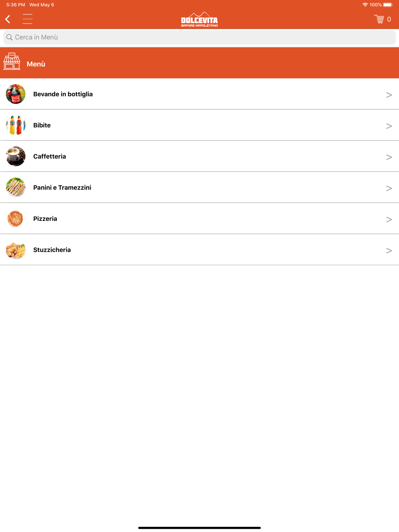Expand the Caffetteria category arrow
Image resolution: width=399 pixels, height=532 pixels.
[389, 157]
